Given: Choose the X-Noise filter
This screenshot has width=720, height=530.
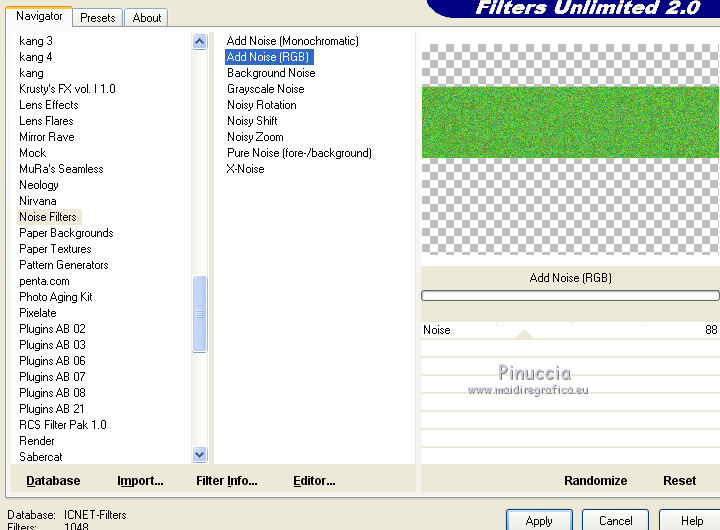Looking at the screenshot, I should pyautogui.click(x=245, y=169).
